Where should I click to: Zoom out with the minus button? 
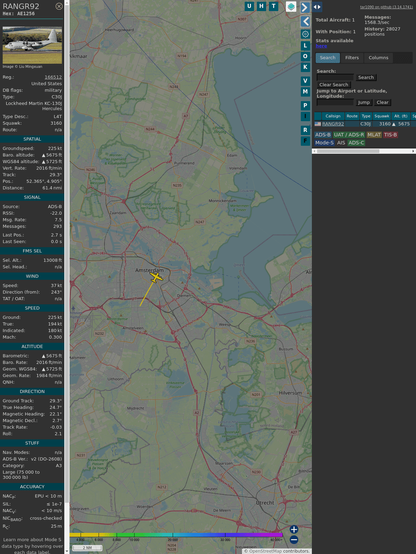294,540
